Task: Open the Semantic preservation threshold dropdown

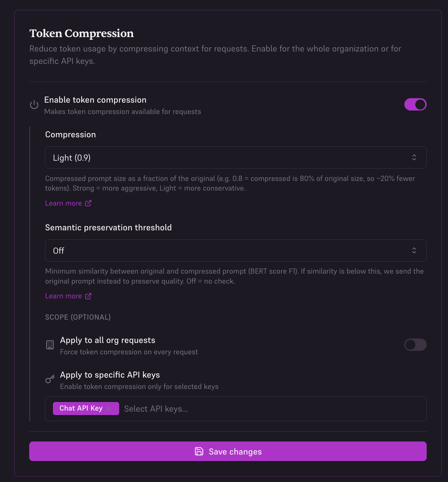Action: pyautogui.click(x=235, y=250)
